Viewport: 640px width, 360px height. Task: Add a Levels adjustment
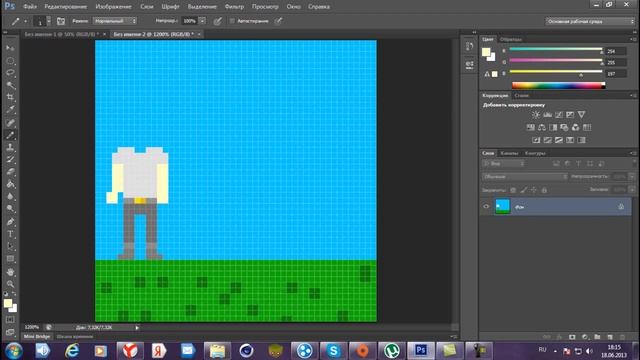click(547, 115)
